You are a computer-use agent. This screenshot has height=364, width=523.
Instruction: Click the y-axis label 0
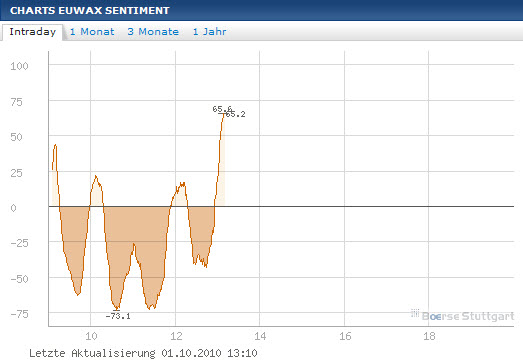click(13, 208)
